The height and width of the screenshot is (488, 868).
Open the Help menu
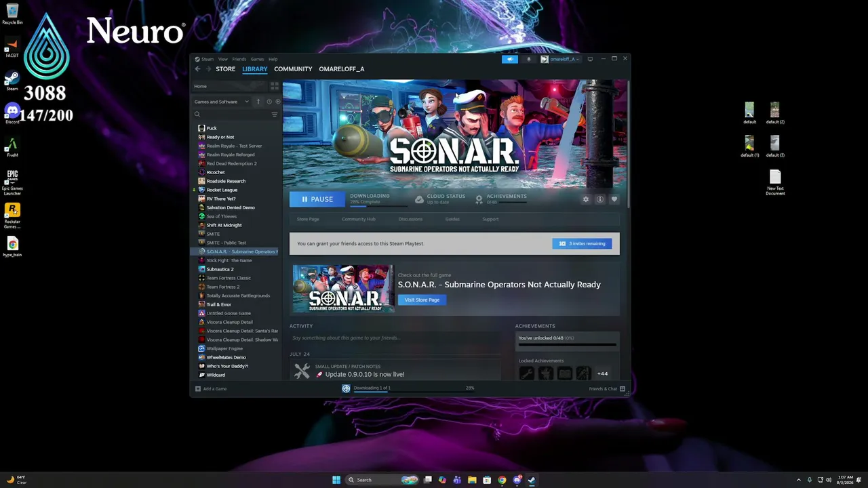pos(273,59)
